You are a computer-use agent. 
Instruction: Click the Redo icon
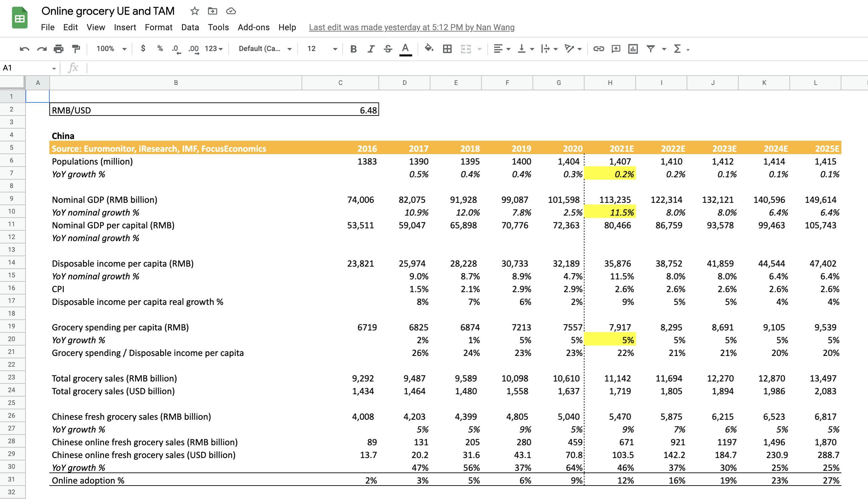[42, 49]
